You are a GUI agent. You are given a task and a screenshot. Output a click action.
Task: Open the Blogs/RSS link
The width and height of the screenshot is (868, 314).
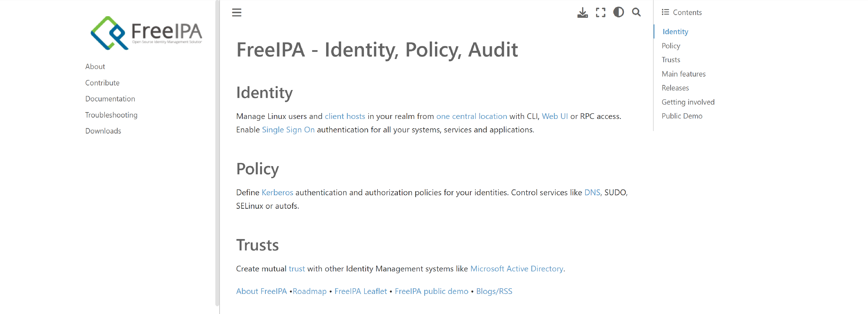pos(494,291)
